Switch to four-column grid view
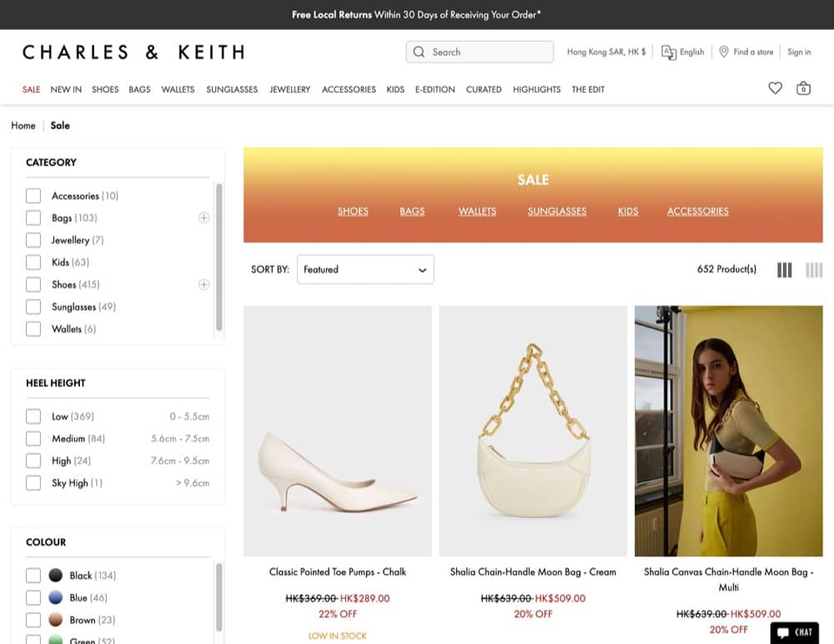834x644 pixels. pos(814,269)
